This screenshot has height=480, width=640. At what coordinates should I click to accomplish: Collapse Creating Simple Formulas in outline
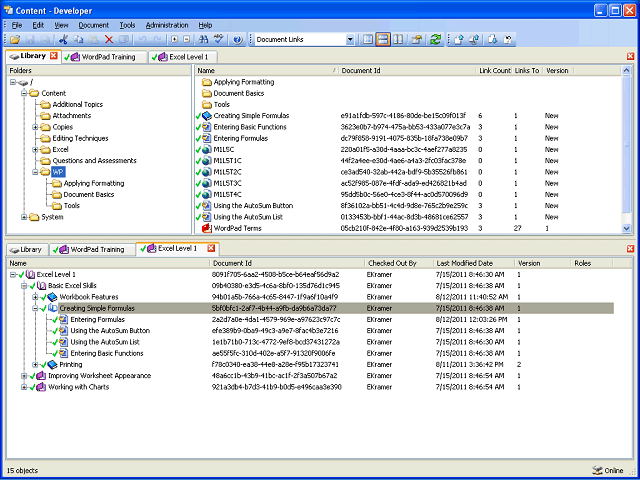pos(35,309)
